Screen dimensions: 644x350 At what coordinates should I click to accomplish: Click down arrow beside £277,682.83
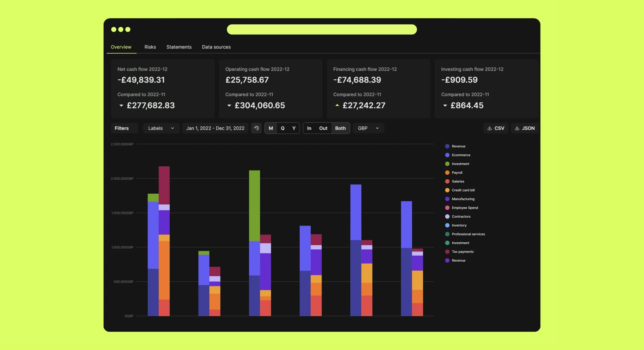[121, 106]
